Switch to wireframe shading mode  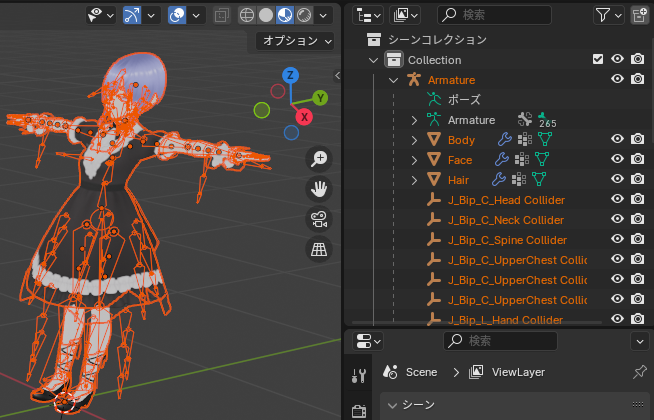click(x=247, y=15)
